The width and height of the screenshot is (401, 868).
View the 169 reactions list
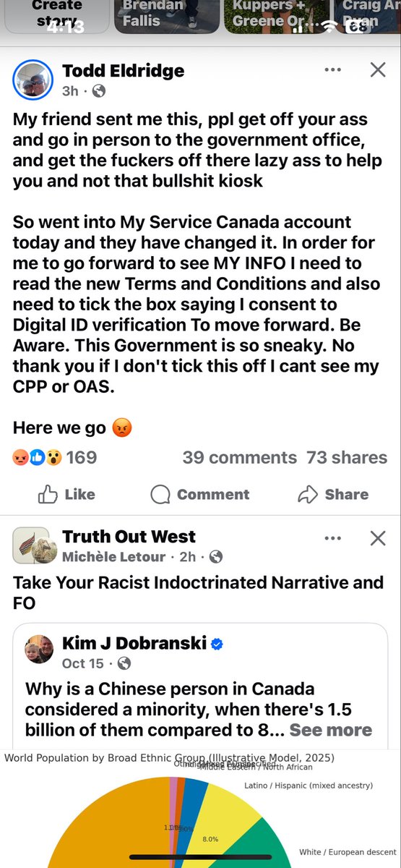pyautogui.click(x=55, y=457)
